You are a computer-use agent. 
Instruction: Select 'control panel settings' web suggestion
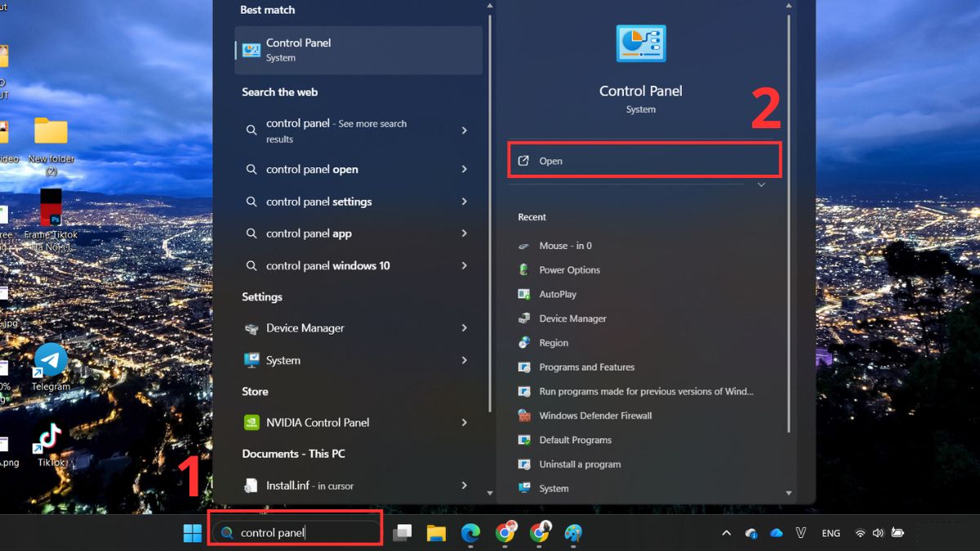click(x=318, y=202)
